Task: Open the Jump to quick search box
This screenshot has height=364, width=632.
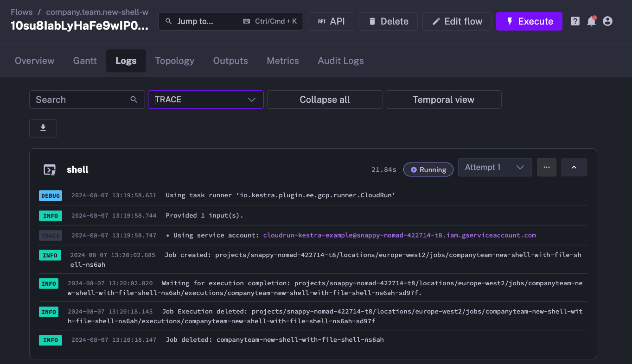Action: tap(230, 21)
